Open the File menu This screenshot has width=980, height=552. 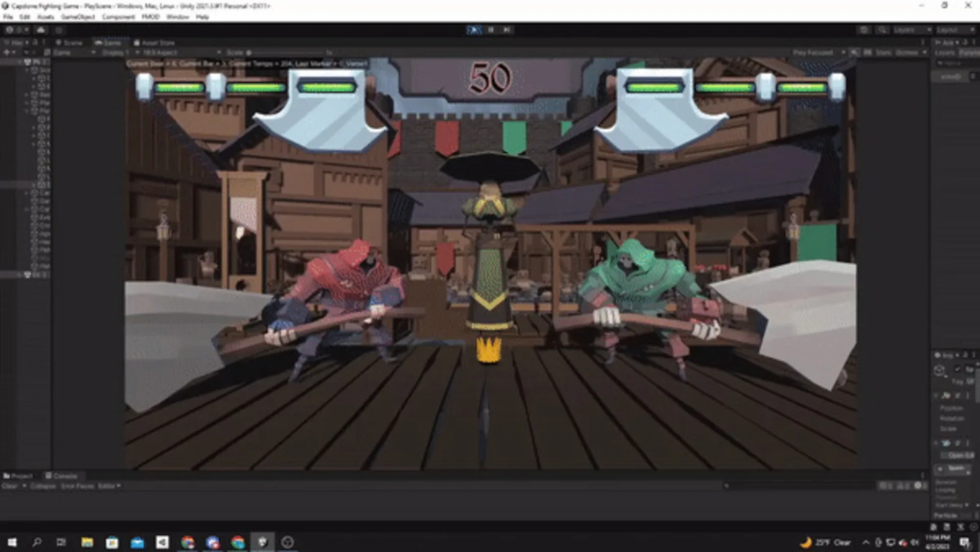8,17
